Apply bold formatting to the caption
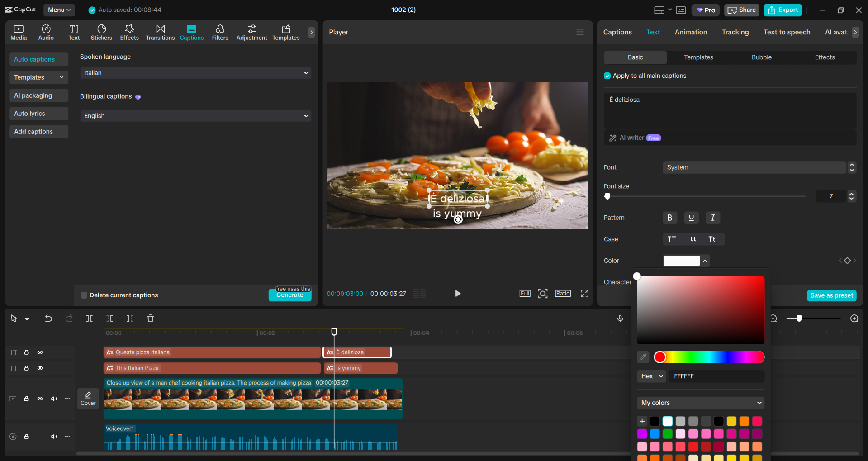 click(x=670, y=218)
